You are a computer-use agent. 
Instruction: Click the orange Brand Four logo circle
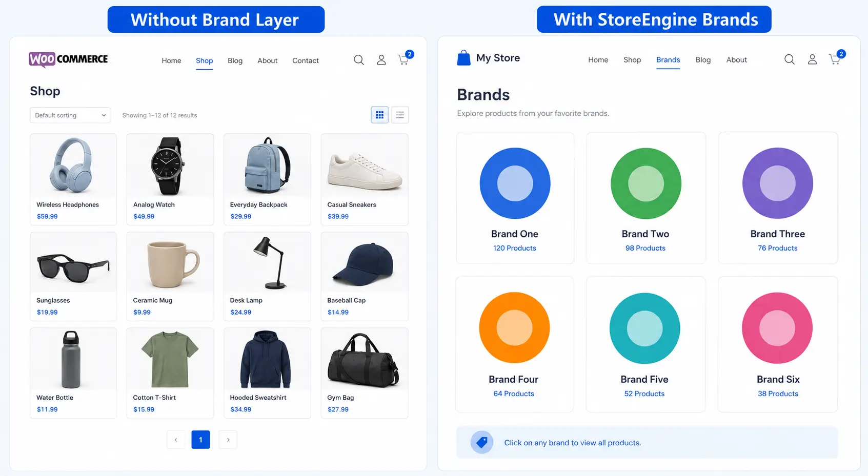[514, 328]
